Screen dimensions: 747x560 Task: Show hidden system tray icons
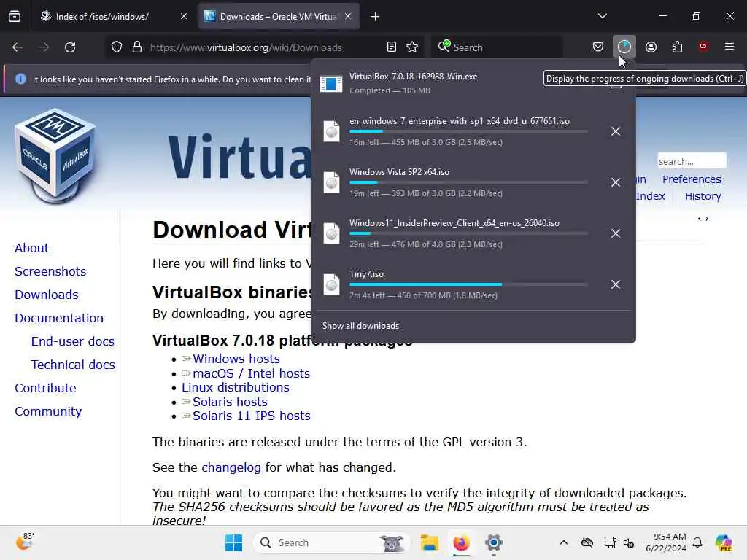[x=564, y=542]
